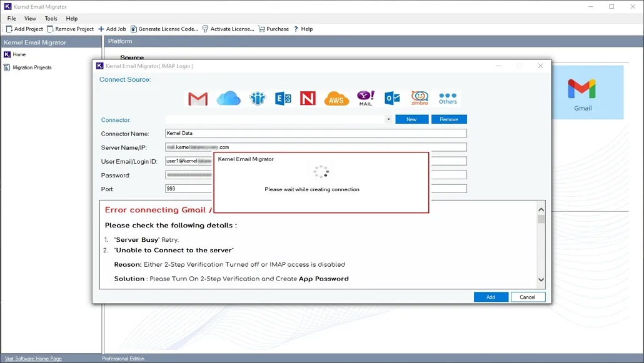Open the View menu
Image resolution: width=644 pixels, height=363 pixels.
click(x=30, y=18)
